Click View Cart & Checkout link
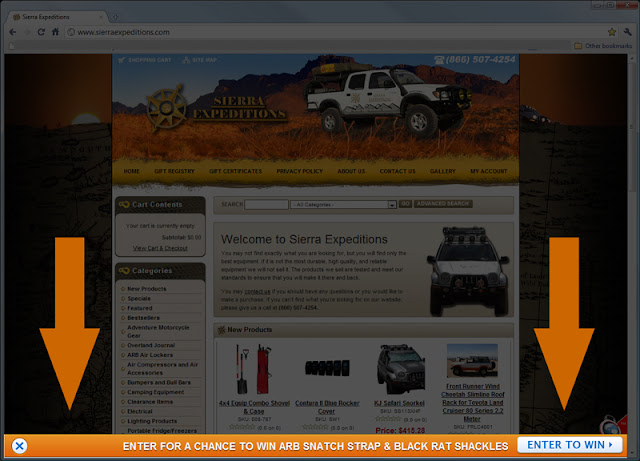The image size is (640, 461). click(x=160, y=248)
